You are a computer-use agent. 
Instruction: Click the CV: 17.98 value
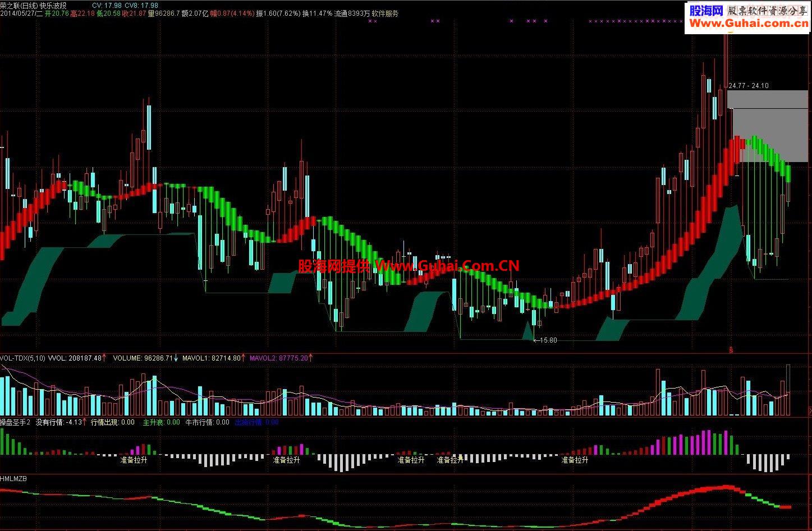(x=107, y=5)
